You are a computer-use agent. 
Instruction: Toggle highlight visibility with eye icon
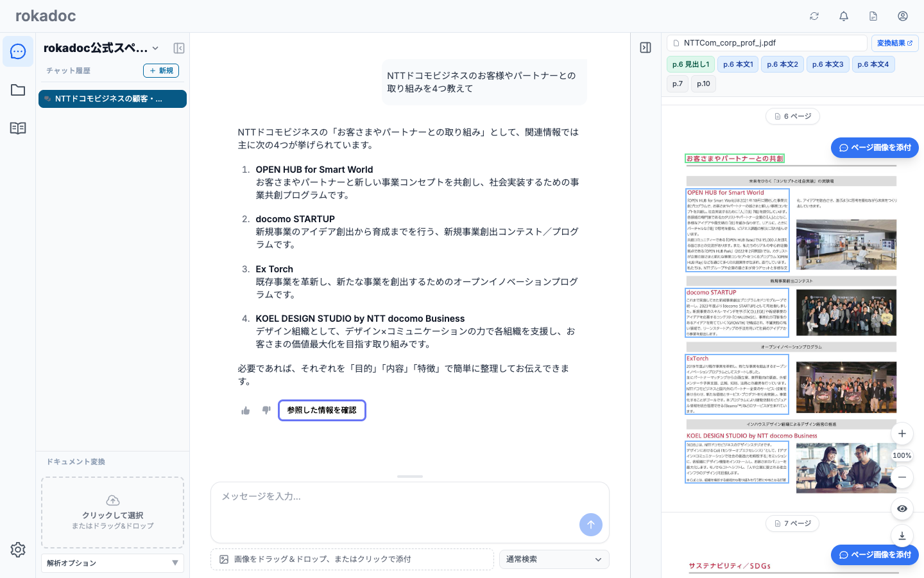coord(902,509)
